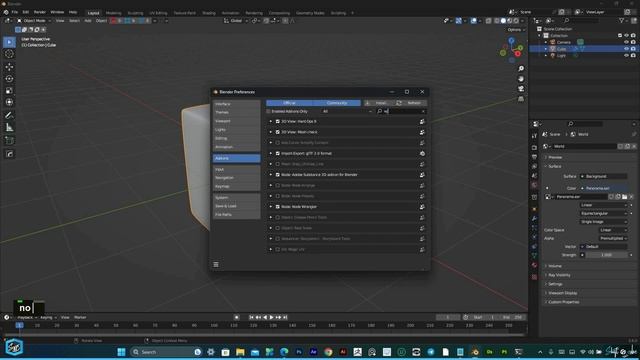Adjust the World Strength slider field
The width and height of the screenshot is (640, 360).
click(606, 255)
